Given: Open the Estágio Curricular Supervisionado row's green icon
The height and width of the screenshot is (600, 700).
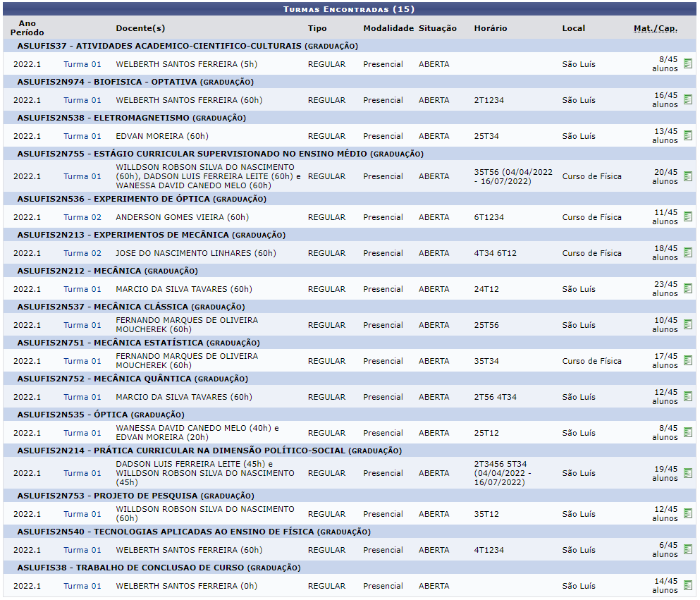Looking at the screenshot, I should coord(688,176).
